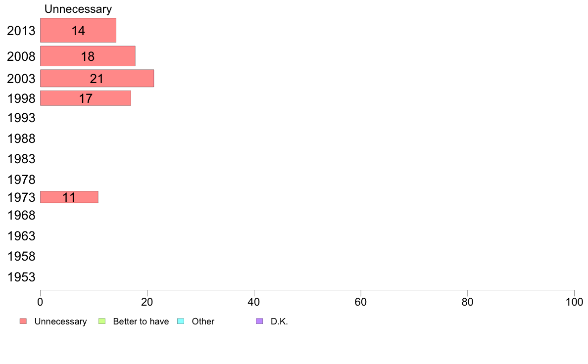
Task: Select the 1983 year label
Action: pyautogui.click(x=21, y=159)
